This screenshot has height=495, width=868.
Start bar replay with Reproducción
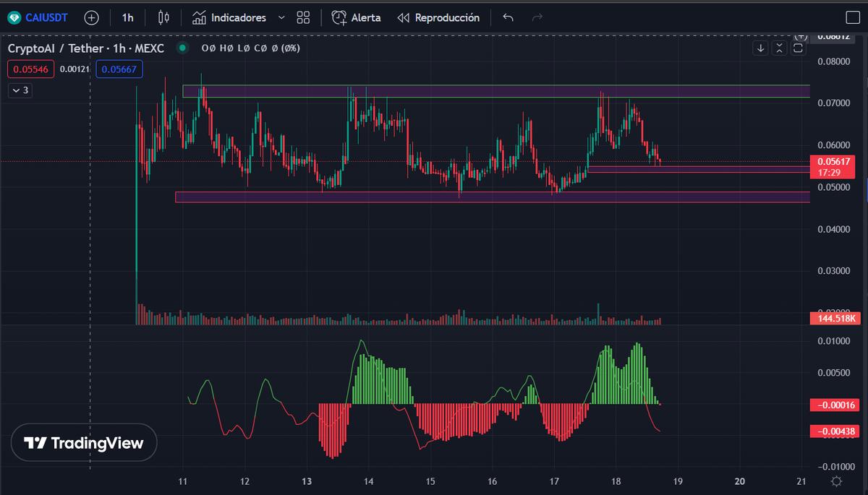point(438,17)
